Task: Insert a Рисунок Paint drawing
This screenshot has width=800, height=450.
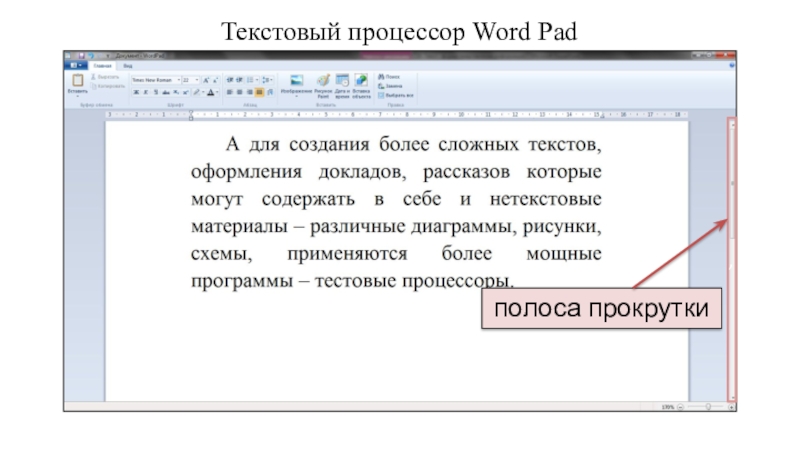Action: point(323,85)
